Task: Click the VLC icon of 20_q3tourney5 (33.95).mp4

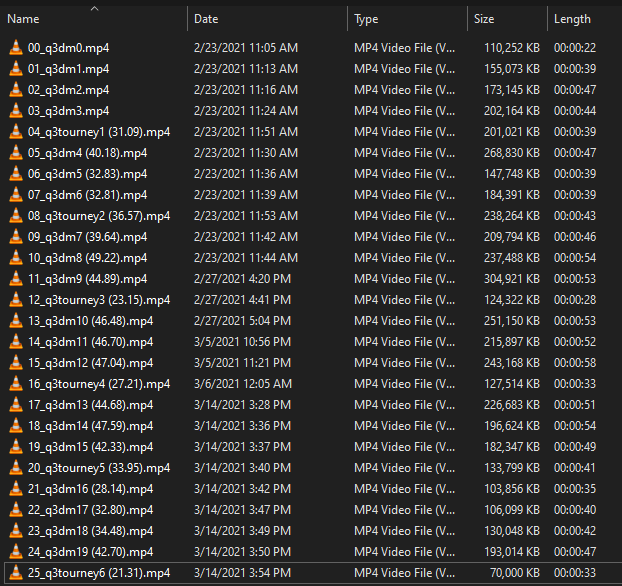Action: (16, 468)
